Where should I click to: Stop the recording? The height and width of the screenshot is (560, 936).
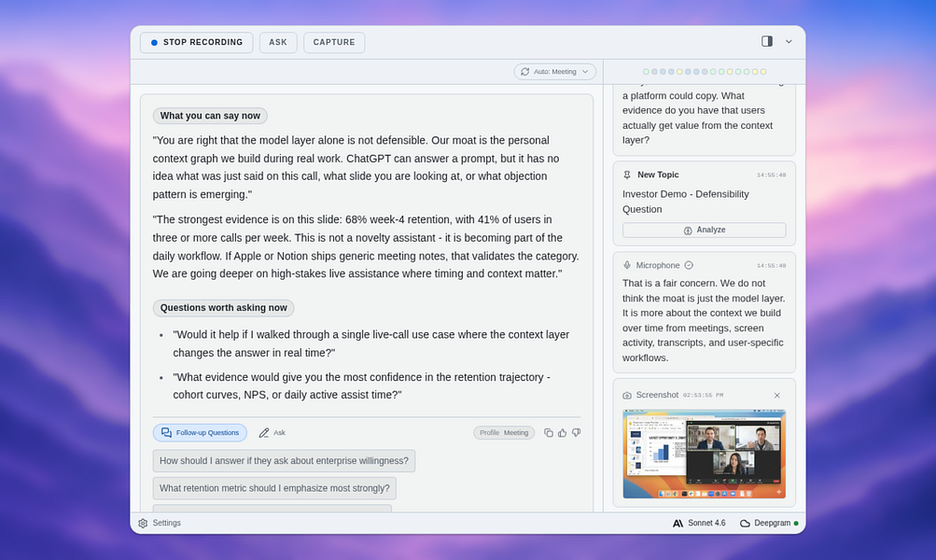(196, 42)
